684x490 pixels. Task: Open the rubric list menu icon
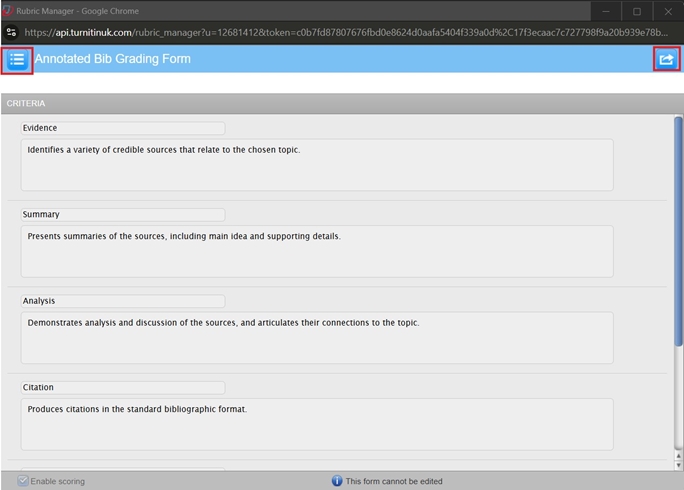(x=17, y=60)
